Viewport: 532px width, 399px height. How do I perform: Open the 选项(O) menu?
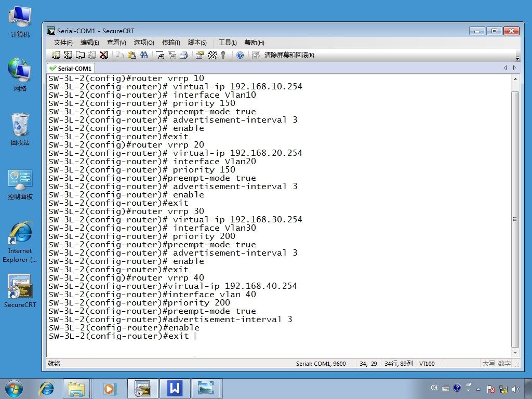tap(144, 43)
